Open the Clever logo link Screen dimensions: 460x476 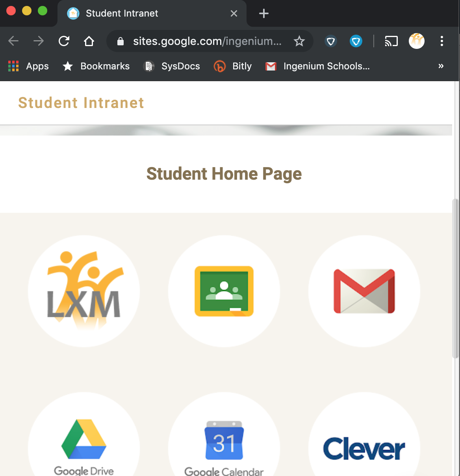(x=364, y=448)
